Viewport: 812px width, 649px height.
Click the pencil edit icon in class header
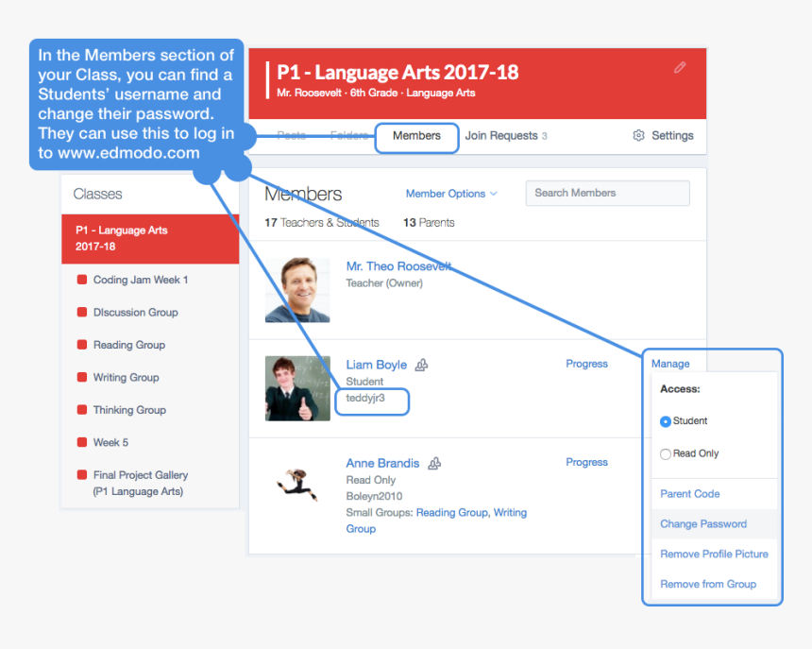click(x=680, y=67)
